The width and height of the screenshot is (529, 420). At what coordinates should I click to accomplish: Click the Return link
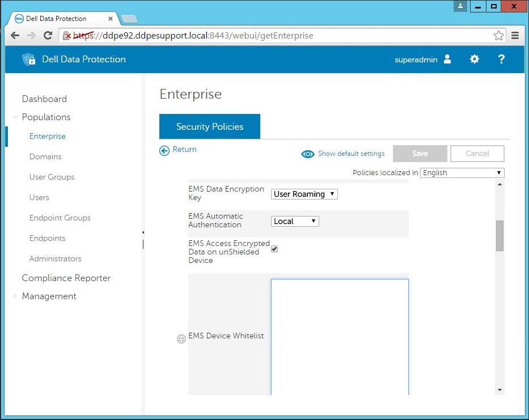pos(184,150)
